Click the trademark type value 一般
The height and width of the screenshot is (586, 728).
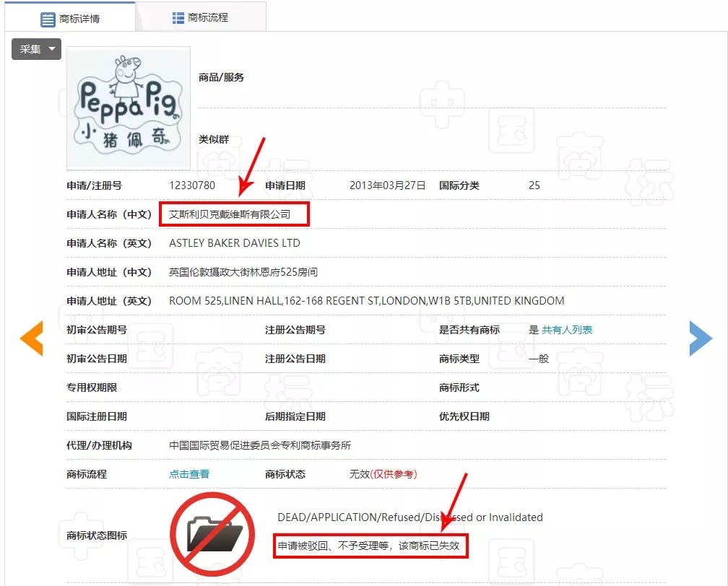tap(539, 359)
